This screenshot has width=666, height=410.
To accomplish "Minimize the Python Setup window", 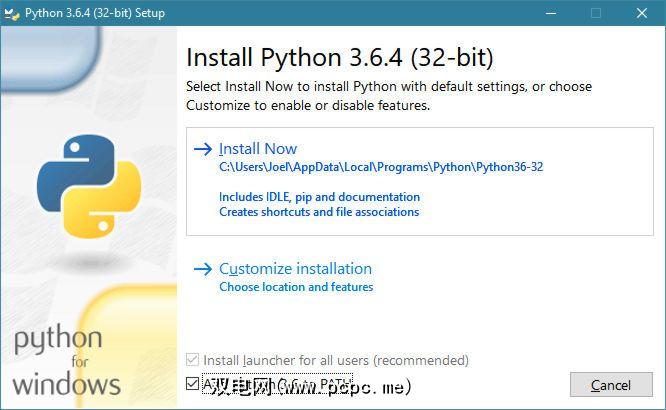I will click(551, 13).
